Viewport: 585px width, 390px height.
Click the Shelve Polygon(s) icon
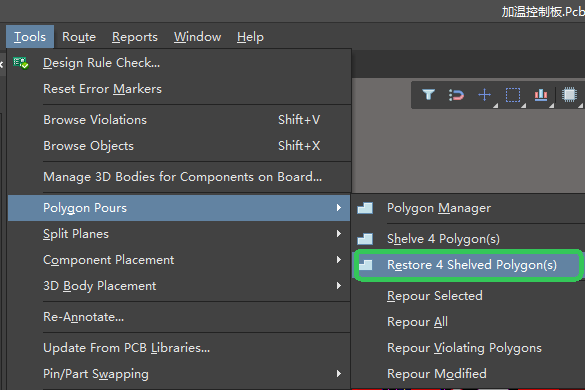(365, 239)
